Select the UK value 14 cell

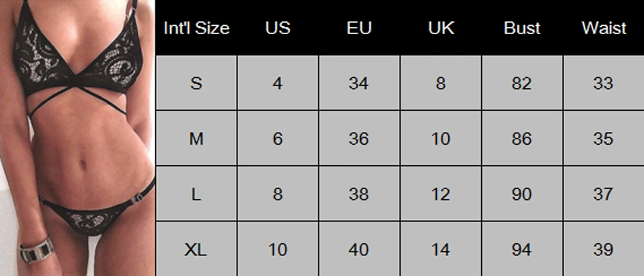tap(441, 250)
